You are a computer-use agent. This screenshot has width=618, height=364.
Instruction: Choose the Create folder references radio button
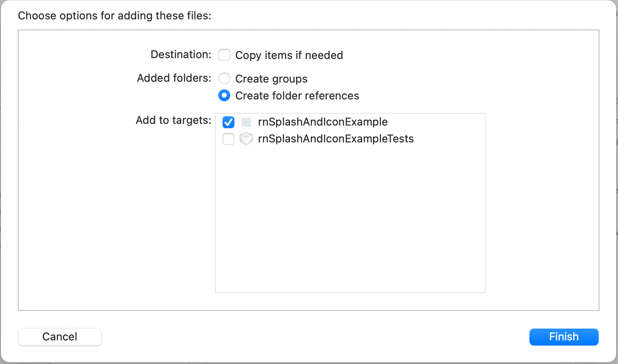click(x=224, y=95)
